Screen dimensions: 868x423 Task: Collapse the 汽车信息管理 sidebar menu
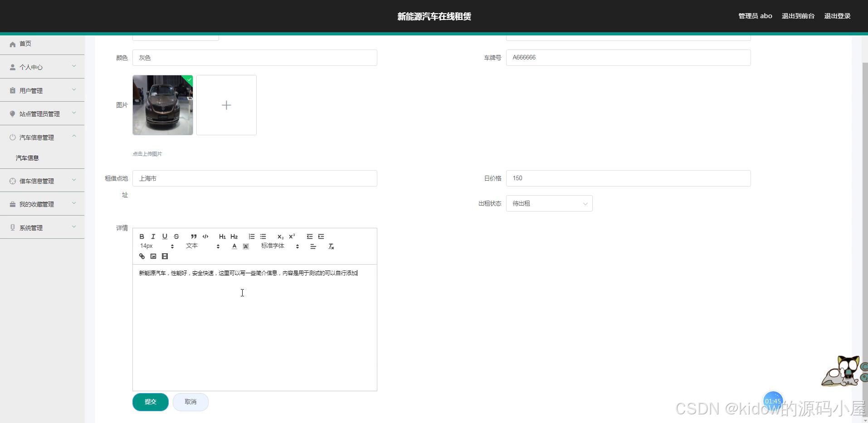(42, 137)
